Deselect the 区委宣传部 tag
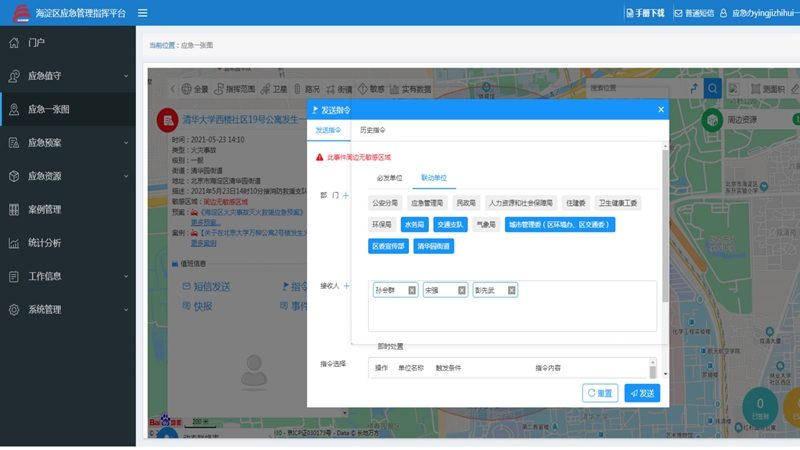This screenshot has width=800, height=450. click(388, 246)
